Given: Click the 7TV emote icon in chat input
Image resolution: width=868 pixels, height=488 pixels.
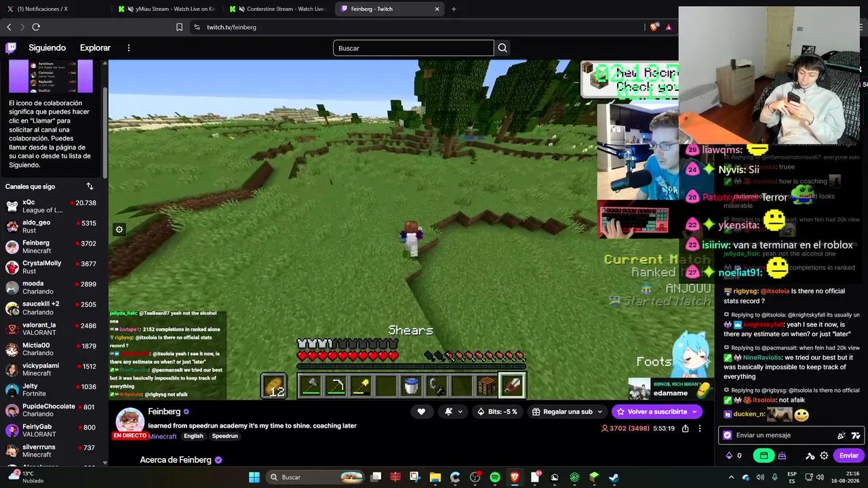Looking at the screenshot, I should click(x=856, y=435).
